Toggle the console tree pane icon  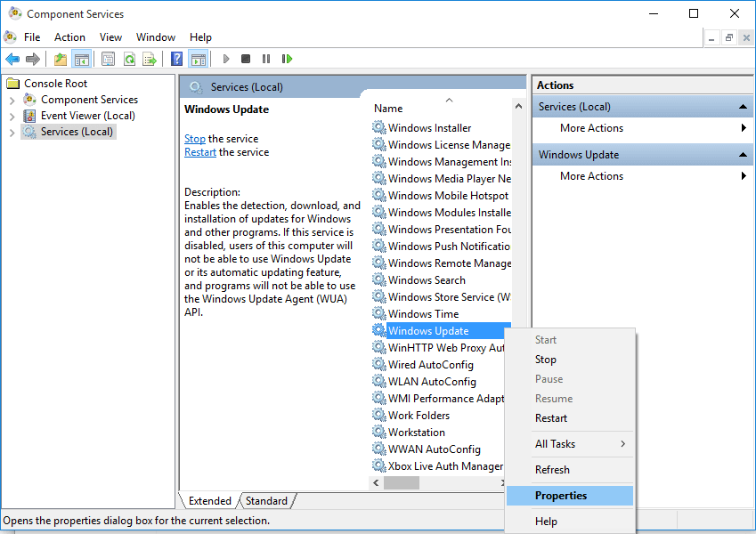(x=81, y=59)
